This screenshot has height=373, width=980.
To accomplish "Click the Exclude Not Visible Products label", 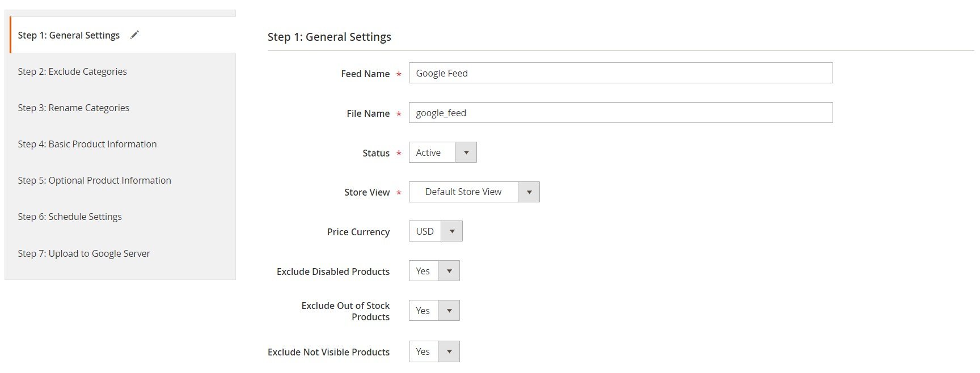I will (328, 352).
